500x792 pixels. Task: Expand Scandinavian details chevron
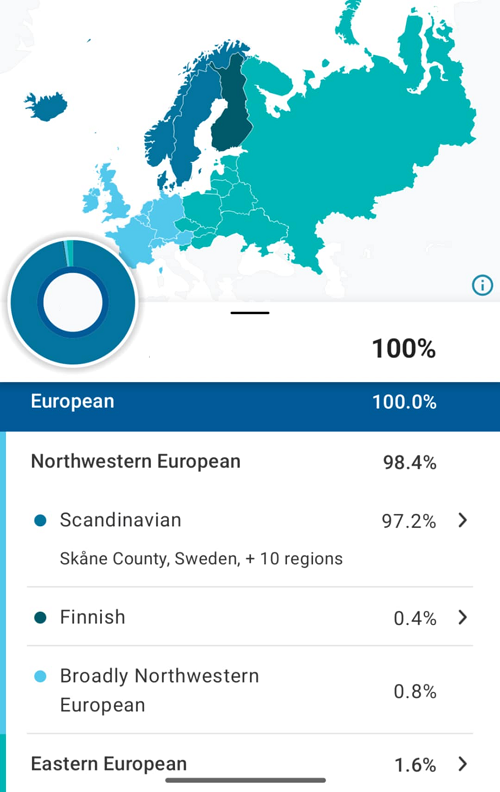click(x=463, y=520)
